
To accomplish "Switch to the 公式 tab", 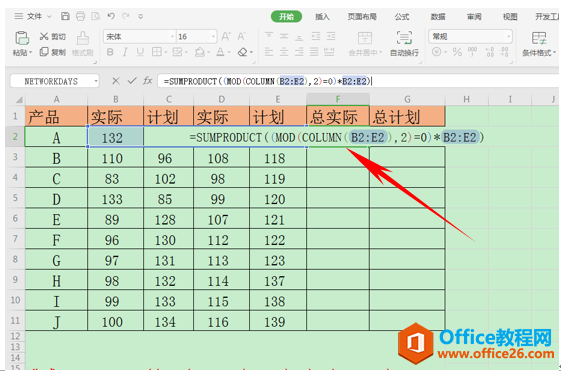I will coord(402,16).
